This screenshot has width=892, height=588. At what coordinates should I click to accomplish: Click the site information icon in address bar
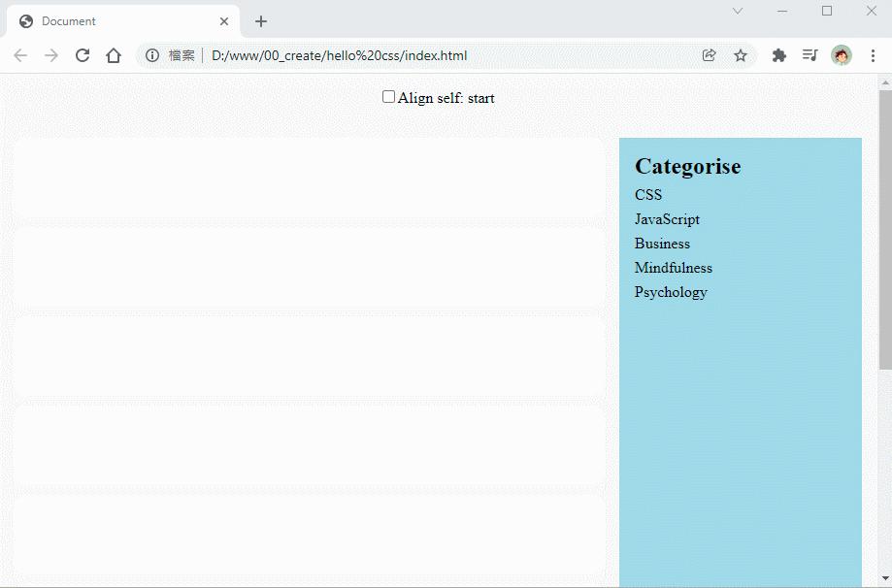153,55
